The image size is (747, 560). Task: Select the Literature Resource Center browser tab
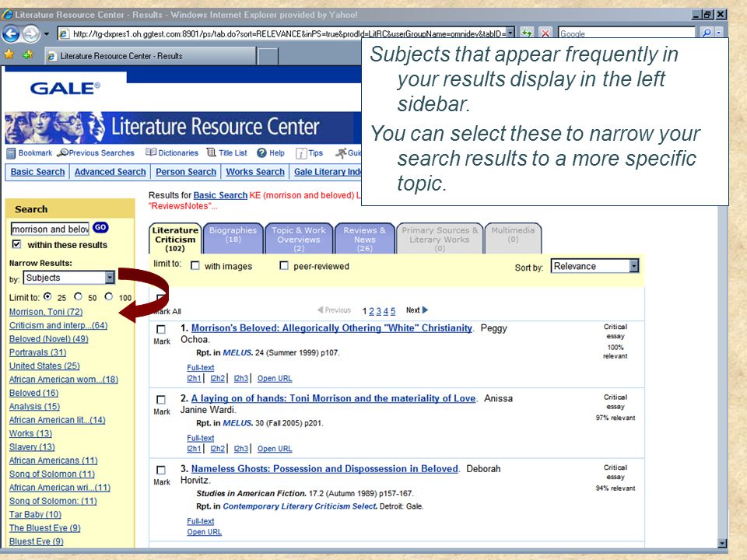click(x=150, y=56)
